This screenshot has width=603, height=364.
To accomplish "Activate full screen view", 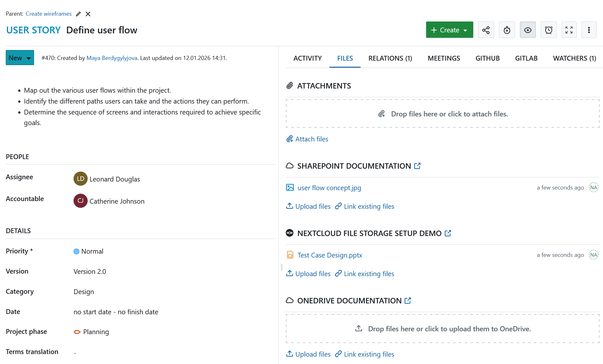I will point(569,30).
